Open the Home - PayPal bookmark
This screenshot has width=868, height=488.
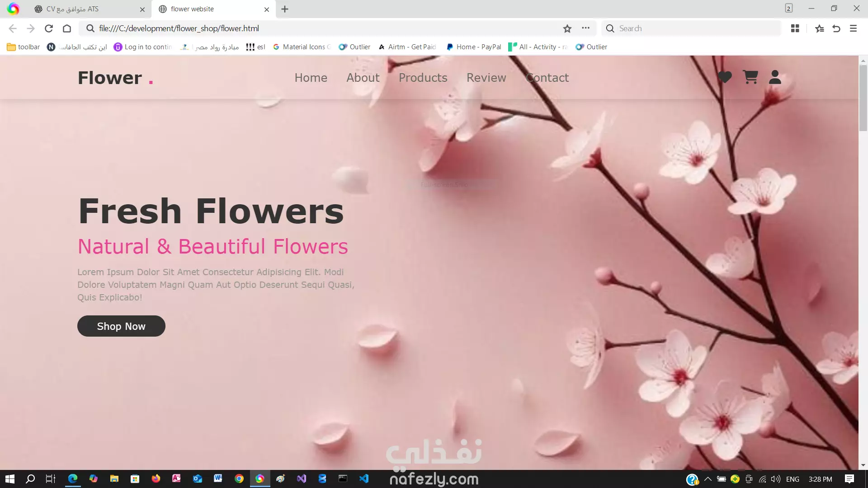point(473,47)
